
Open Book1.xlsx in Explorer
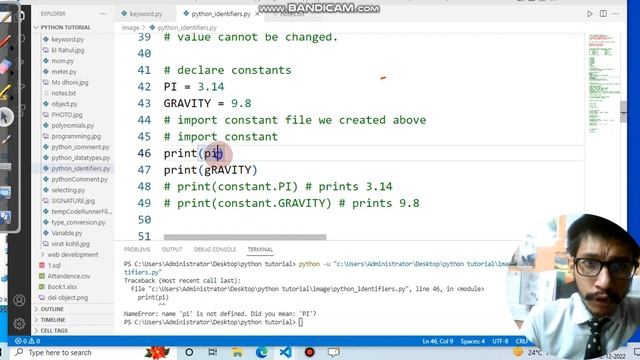tap(62, 287)
